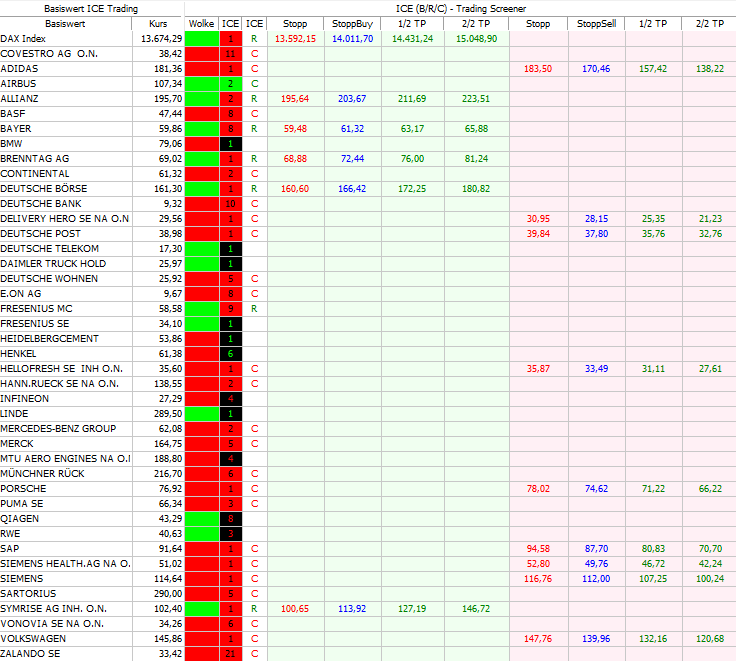Select DAX Index Kurs value 13.674,29

coord(161,38)
